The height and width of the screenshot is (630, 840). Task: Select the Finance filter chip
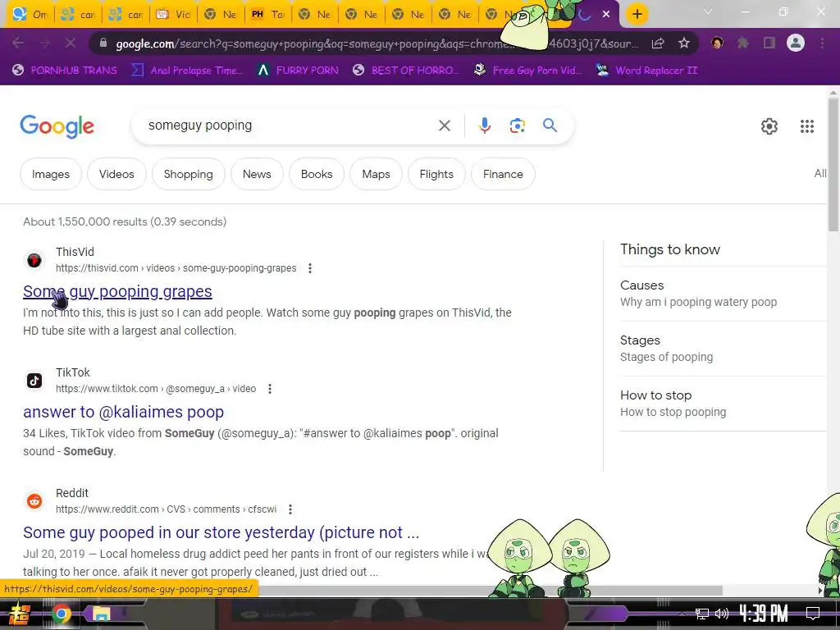[503, 174]
